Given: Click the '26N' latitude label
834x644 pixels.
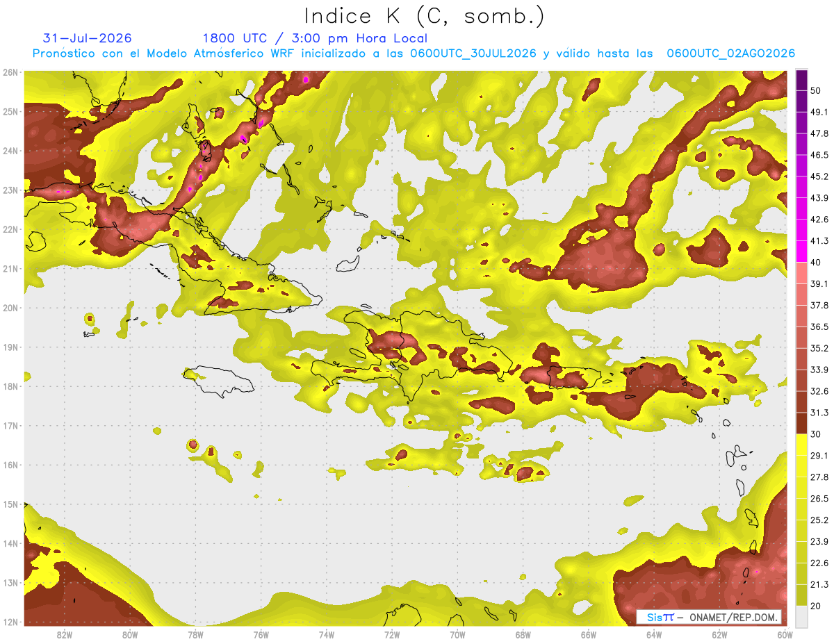Looking at the screenshot, I should 10,72.
